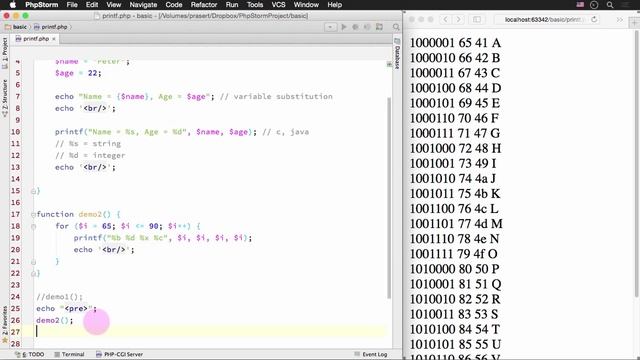
Task: Open the Edit menu
Action: click(92, 5)
